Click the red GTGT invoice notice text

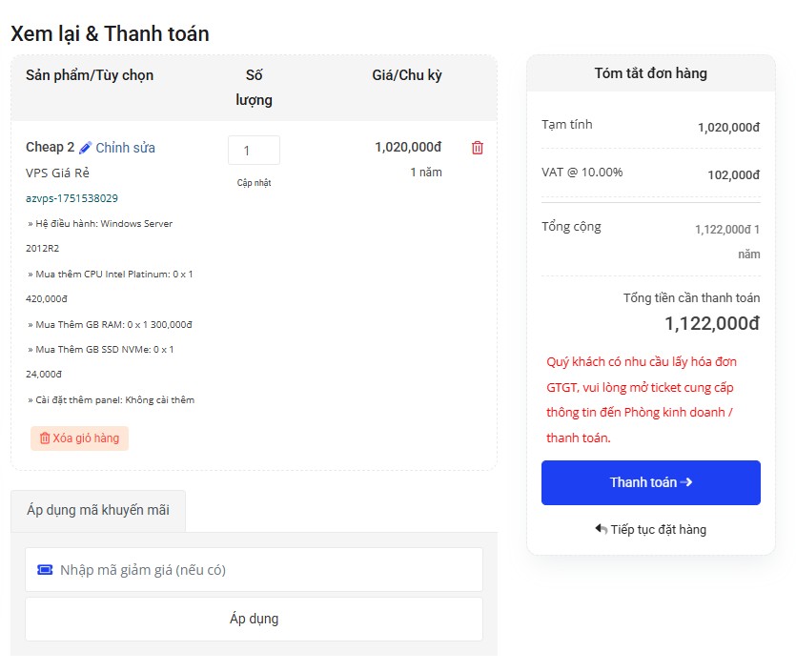click(x=641, y=400)
